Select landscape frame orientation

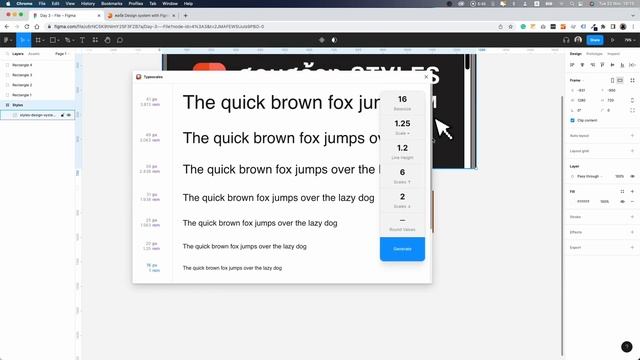pyautogui.click(x=620, y=80)
